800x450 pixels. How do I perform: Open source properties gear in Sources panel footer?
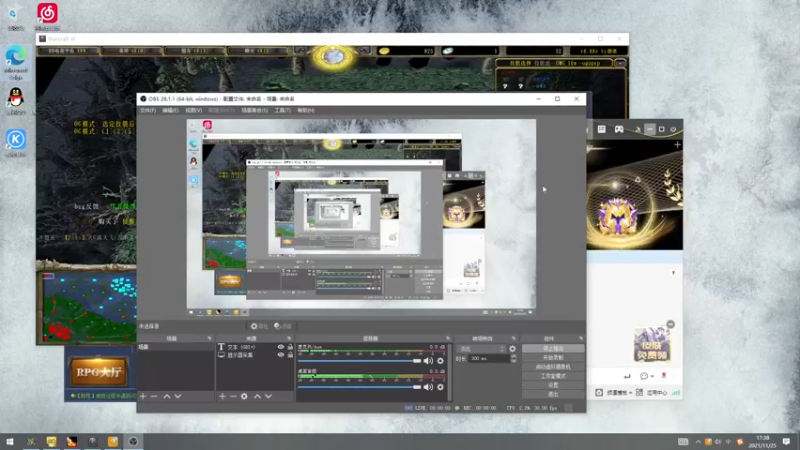click(x=244, y=396)
